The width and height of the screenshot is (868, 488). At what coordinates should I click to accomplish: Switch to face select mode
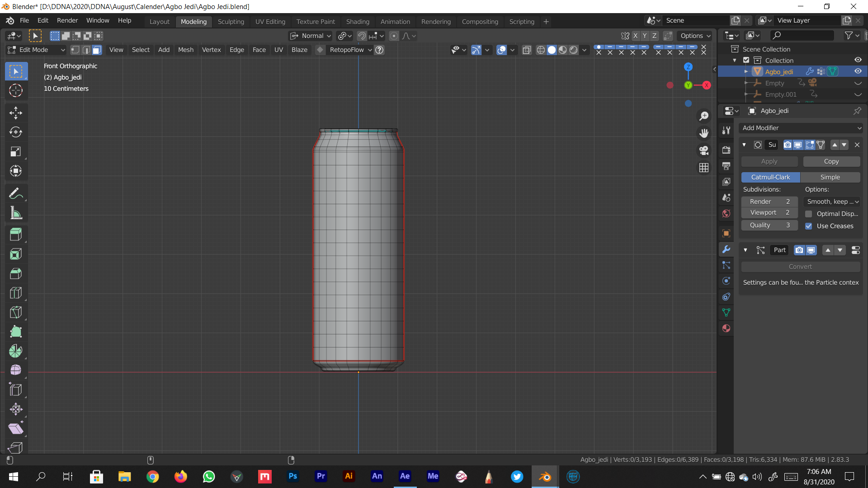97,50
